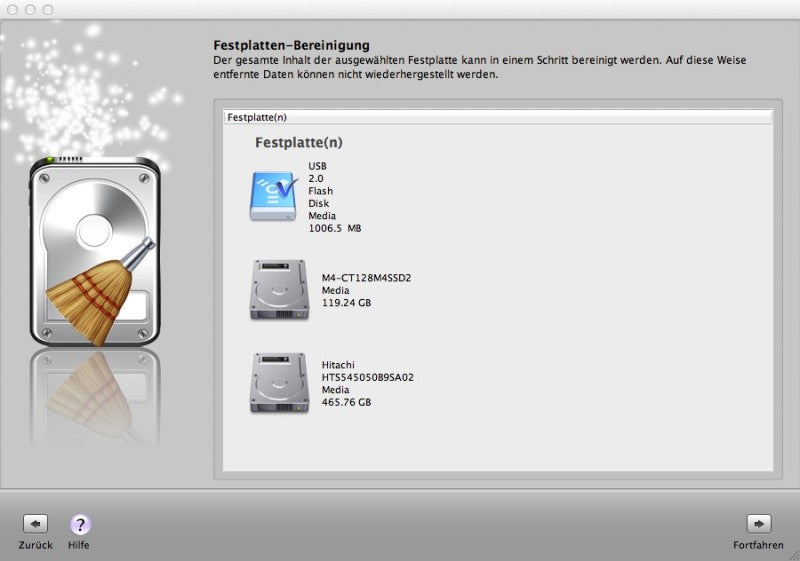This screenshot has width=800, height=561.
Task: Select the USB 2.0 Flash Disk drive icon
Action: 273,196
